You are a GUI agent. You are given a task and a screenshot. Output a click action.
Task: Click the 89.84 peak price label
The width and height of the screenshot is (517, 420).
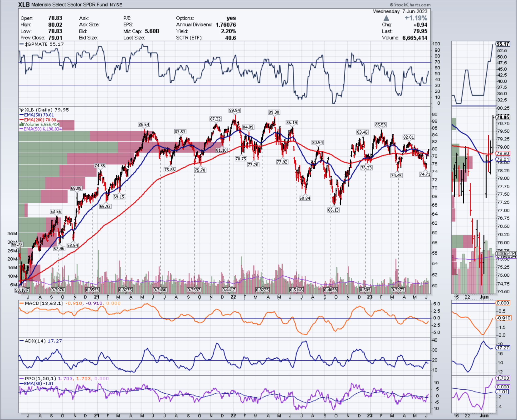(234, 110)
